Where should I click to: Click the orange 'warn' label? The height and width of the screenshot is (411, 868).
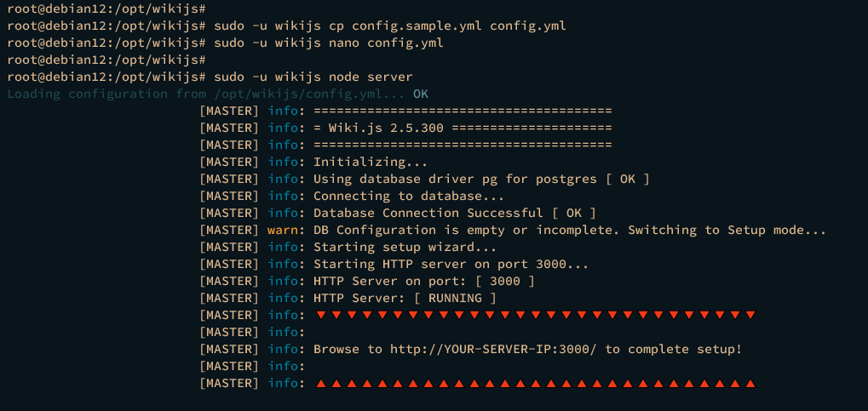click(282, 230)
